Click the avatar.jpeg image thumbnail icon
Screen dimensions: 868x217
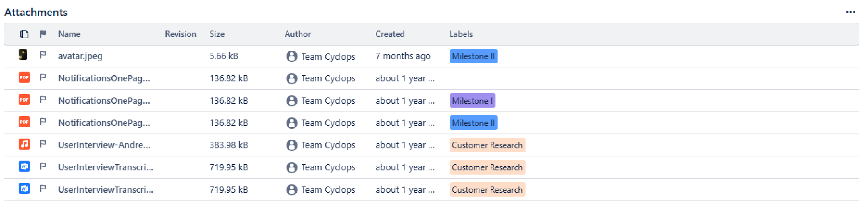[x=23, y=54]
